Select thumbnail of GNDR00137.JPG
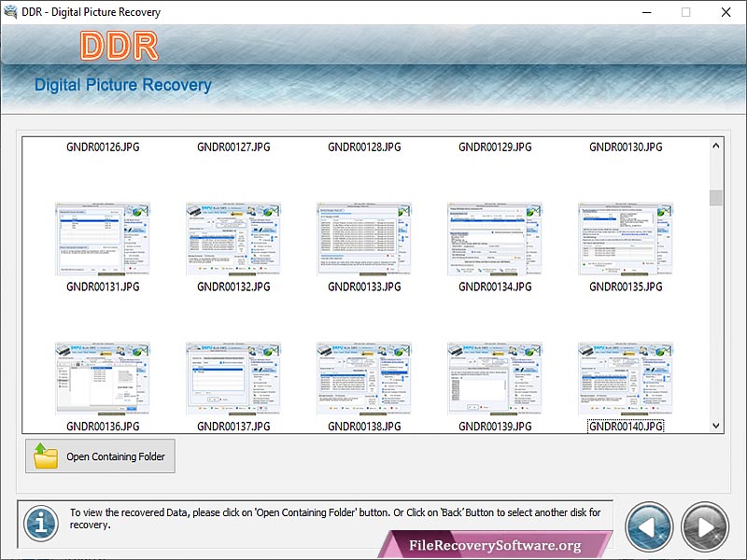Screen dimensions: 747x560 click(x=233, y=379)
